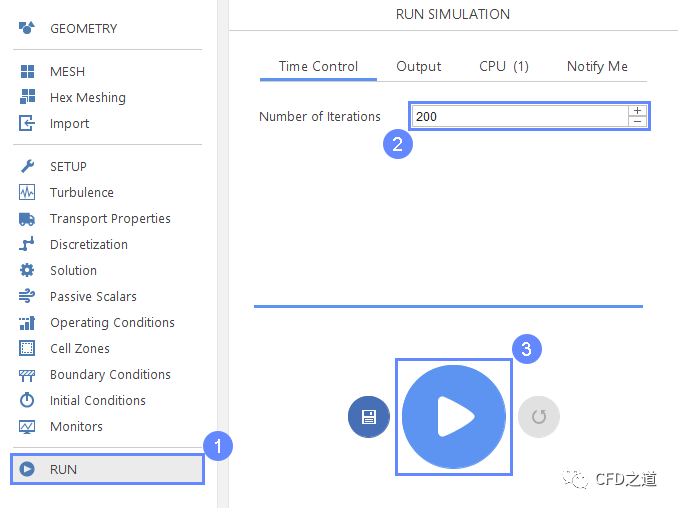The height and width of the screenshot is (508, 678).
Task: Start the simulation with the large play button
Action: coord(454,417)
